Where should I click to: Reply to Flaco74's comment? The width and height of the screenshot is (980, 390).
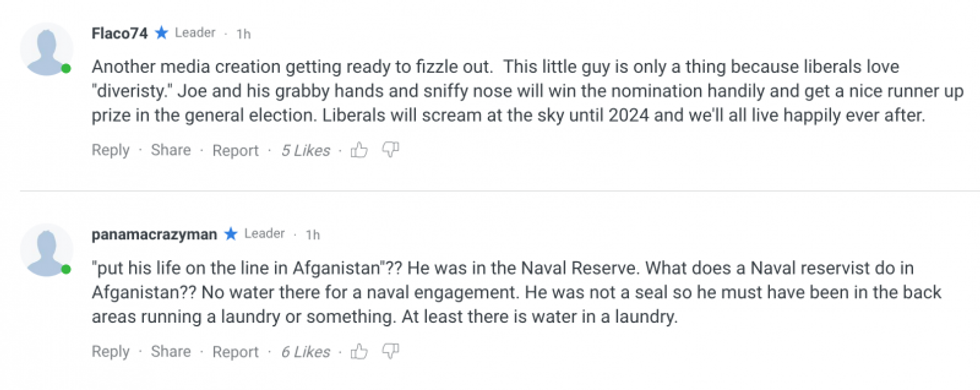click(110, 150)
